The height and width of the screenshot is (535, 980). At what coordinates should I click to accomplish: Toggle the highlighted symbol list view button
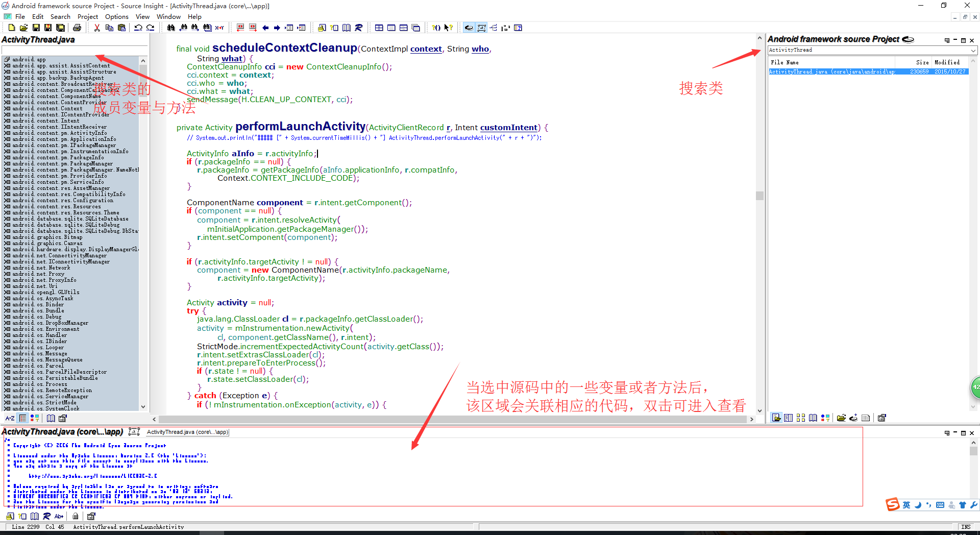[23, 418]
